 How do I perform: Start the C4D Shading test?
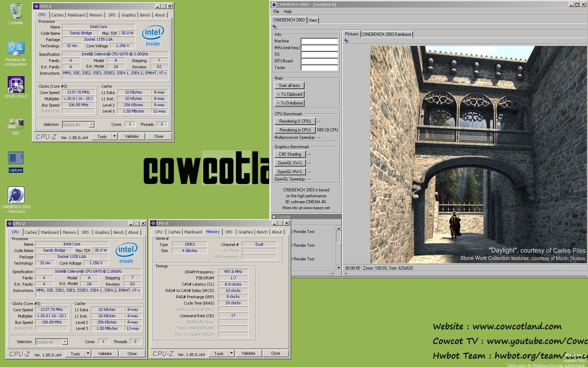(290, 154)
